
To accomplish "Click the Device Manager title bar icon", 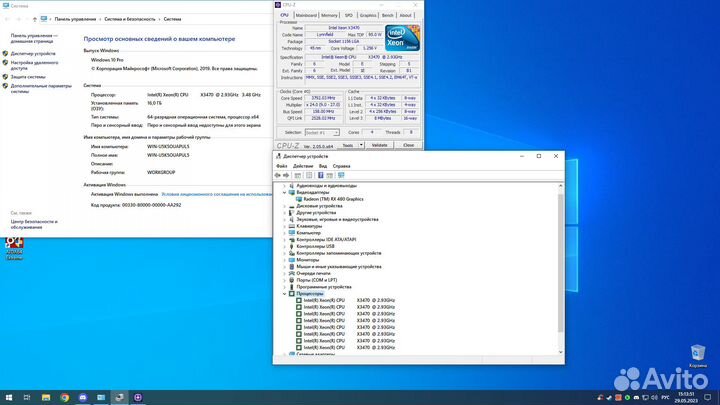I will tap(278, 156).
